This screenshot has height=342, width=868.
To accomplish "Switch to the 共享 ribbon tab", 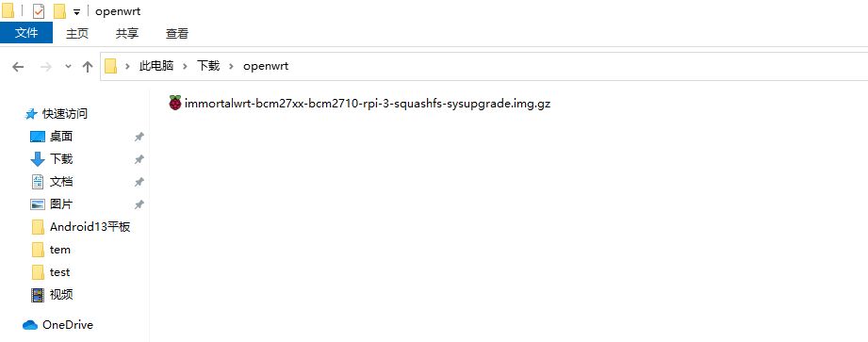I will 127,33.
